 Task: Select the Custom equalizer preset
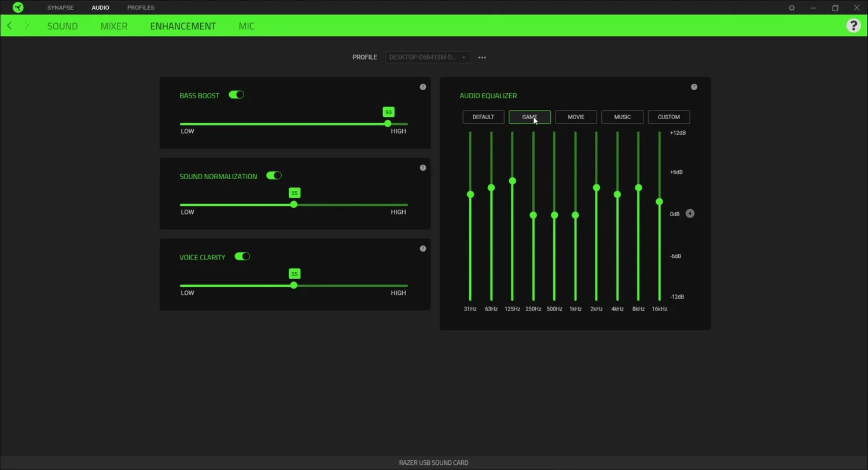(668, 117)
